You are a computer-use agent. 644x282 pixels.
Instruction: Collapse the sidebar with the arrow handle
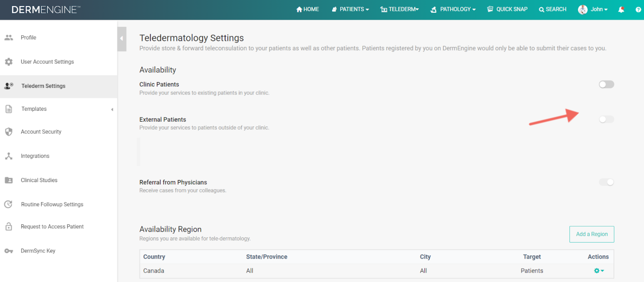(122, 39)
